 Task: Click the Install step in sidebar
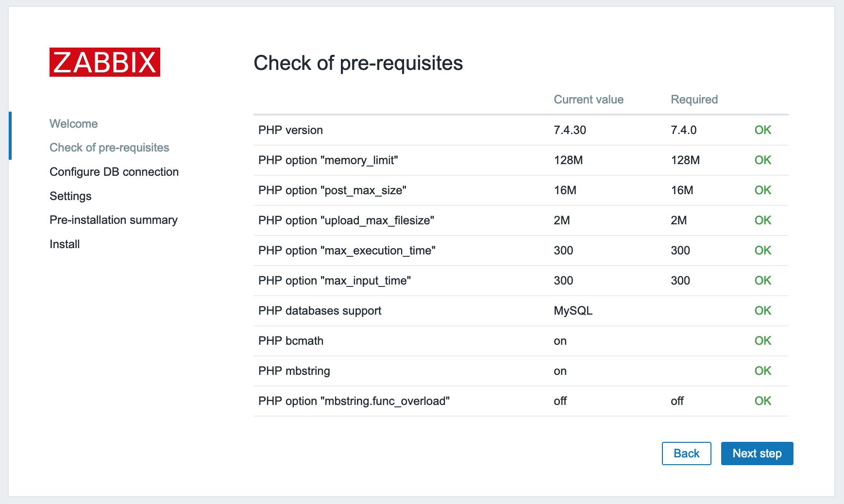click(x=65, y=244)
